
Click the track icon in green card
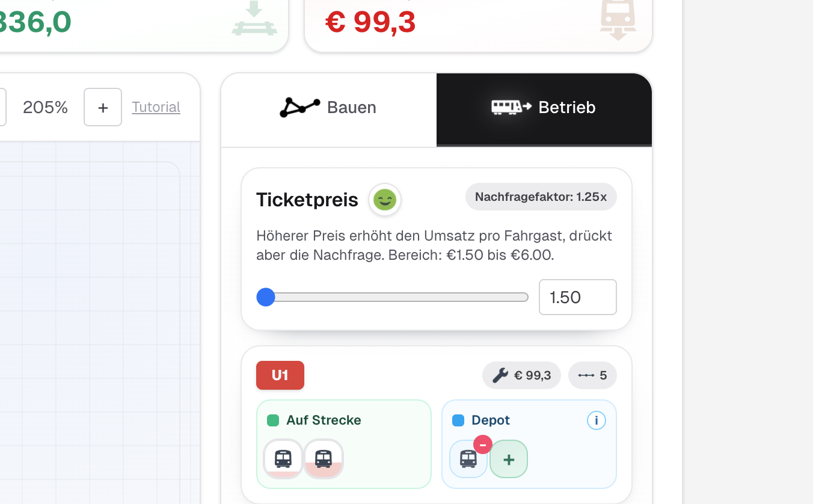[x=254, y=20]
